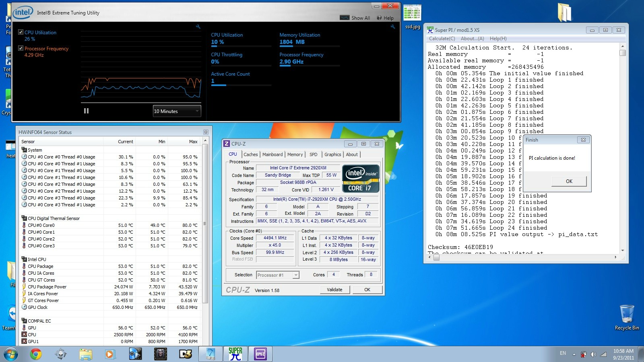
Task: Click Help icon in Intel XTU
Action: coord(385,18)
